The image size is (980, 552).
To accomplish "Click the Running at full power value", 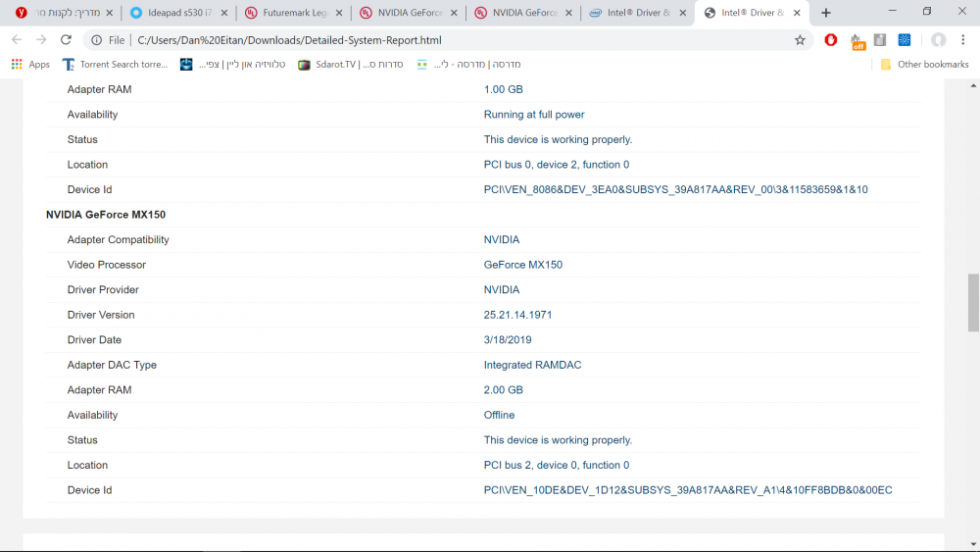I will [x=534, y=115].
